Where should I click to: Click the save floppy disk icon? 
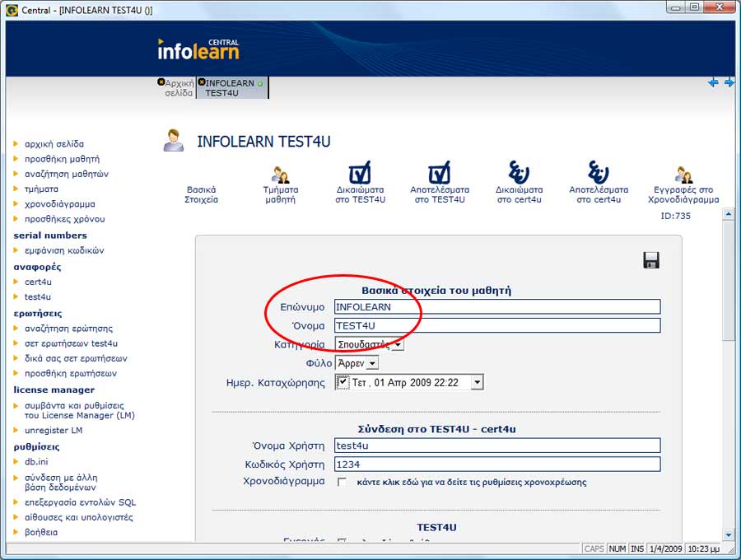pos(651,260)
